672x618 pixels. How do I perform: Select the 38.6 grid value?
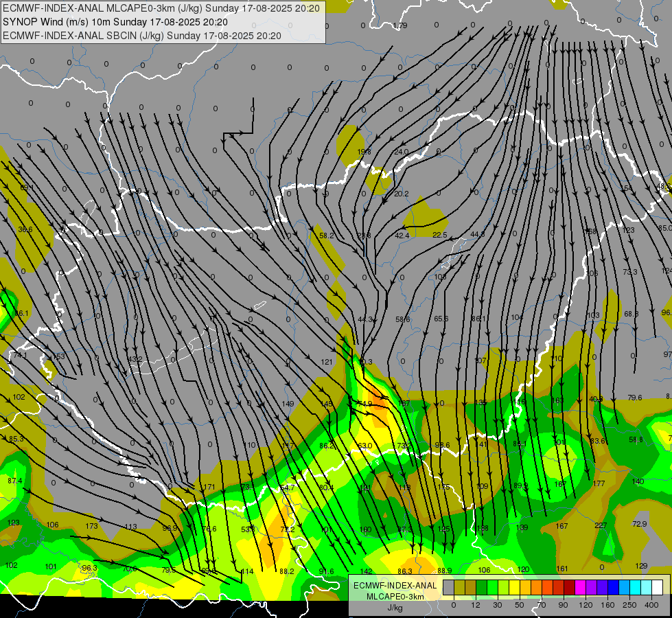[x=25, y=229]
